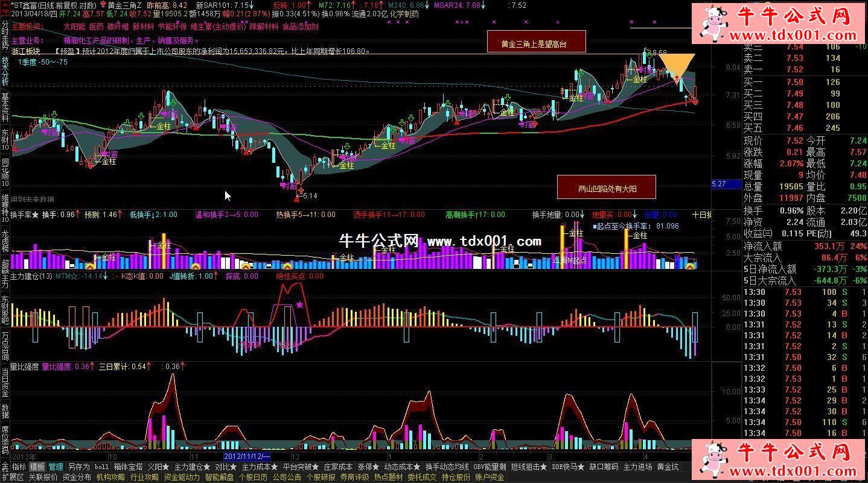Screen dimensions: 868x483
Task: Switch to the 指标 tab
Action: coord(19,467)
